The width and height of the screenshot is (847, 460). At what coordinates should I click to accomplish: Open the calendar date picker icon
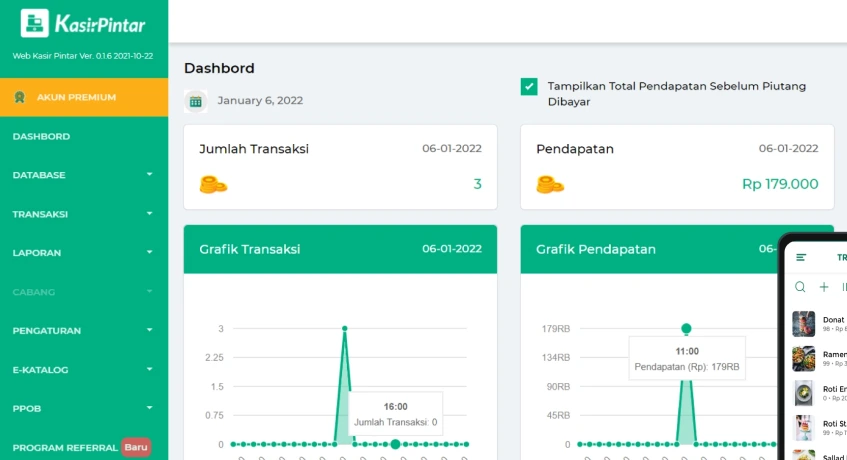coord(196,100)
